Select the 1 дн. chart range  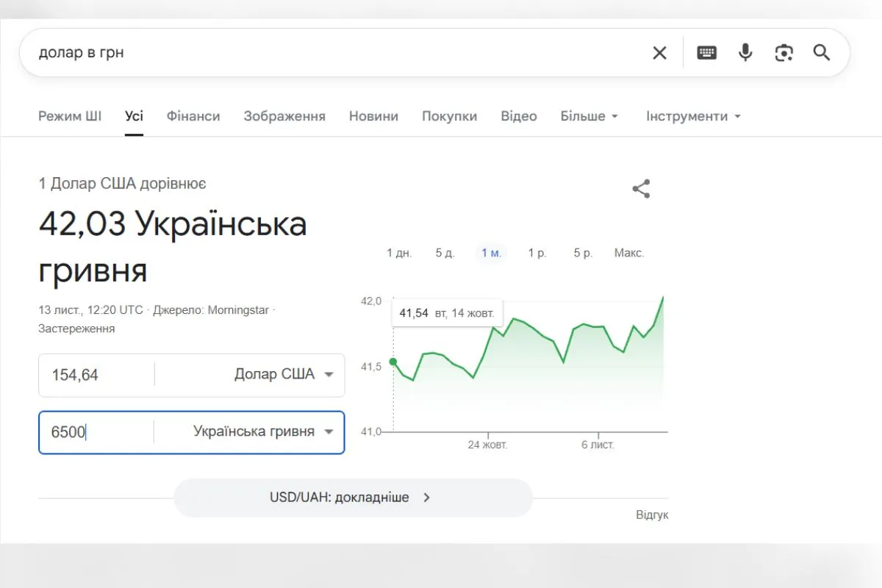[398, 252]
